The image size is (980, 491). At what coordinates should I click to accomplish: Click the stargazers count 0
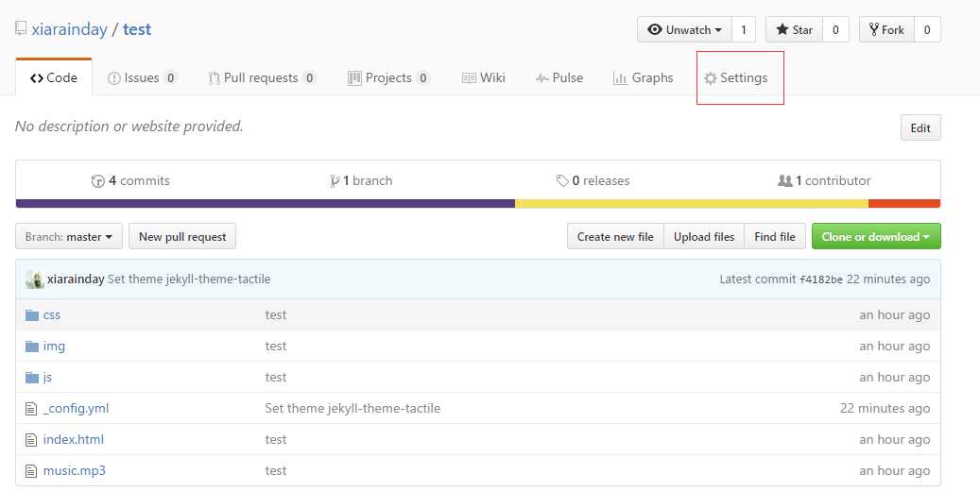[835, 29]
